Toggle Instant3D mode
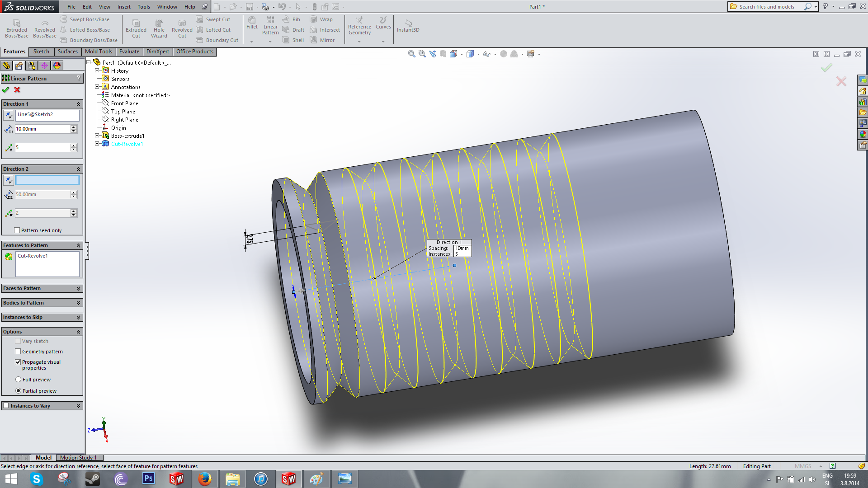The width and height of the screenshot is (868, 488). [x=408, y=26]
